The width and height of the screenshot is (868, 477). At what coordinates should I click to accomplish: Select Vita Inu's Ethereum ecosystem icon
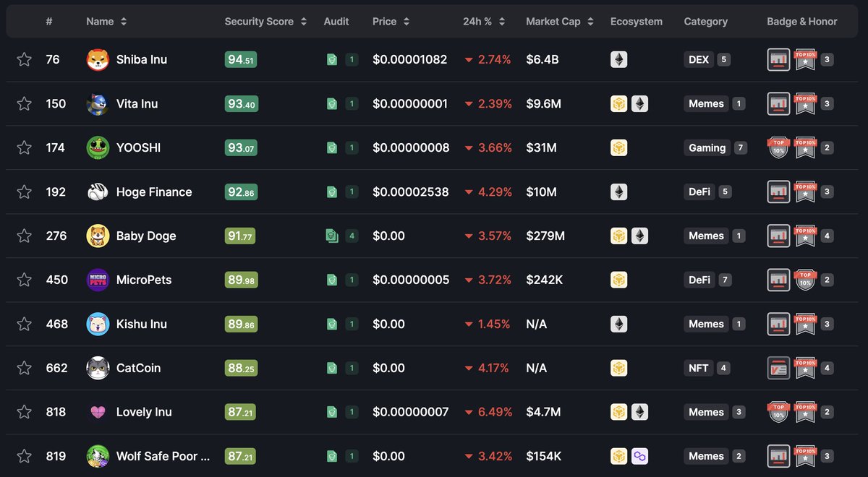click(639, 103)
